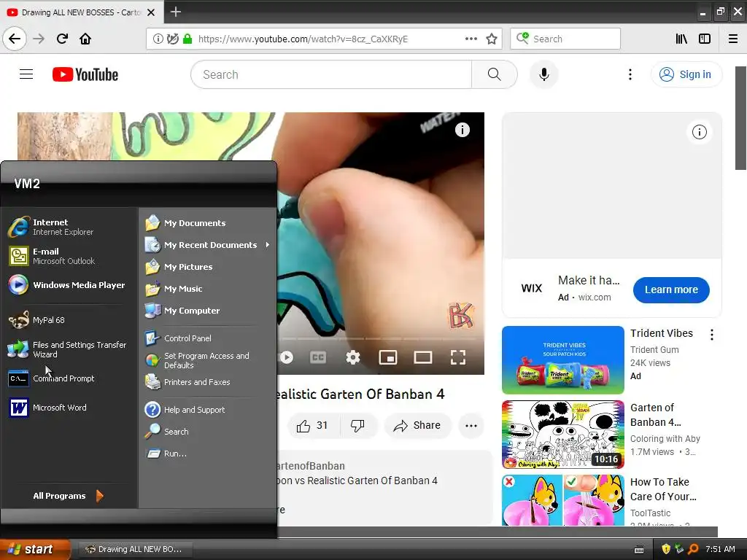This screenshot has height=560, width=747.
Task: Search with voice microphone button
Action: click(543, 75)
